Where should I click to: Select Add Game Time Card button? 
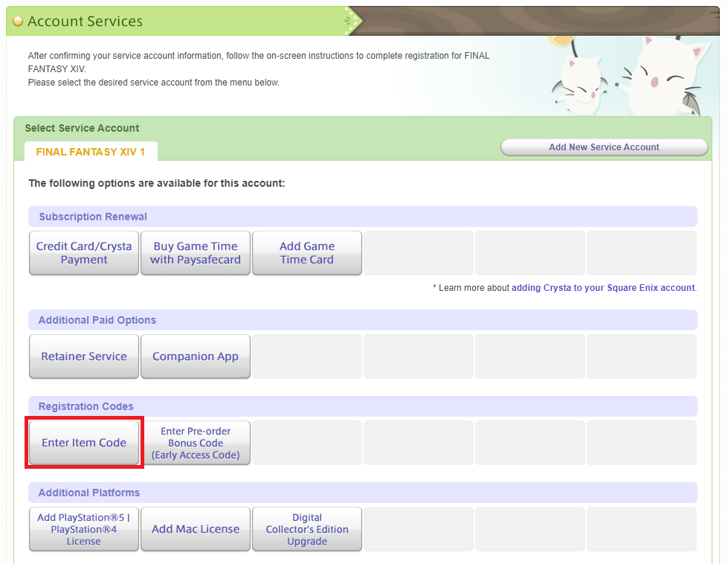pyautogui.click(x=307, y=253)
